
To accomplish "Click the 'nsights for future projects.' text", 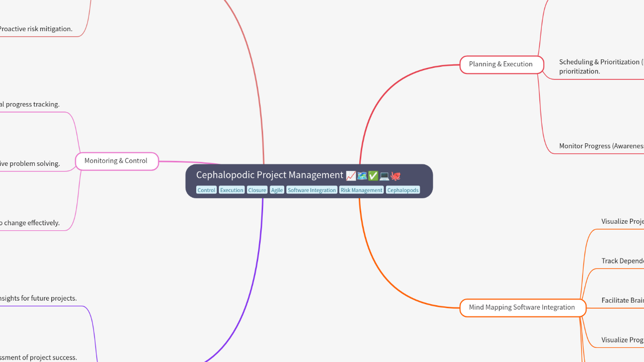I will point(38,299).
